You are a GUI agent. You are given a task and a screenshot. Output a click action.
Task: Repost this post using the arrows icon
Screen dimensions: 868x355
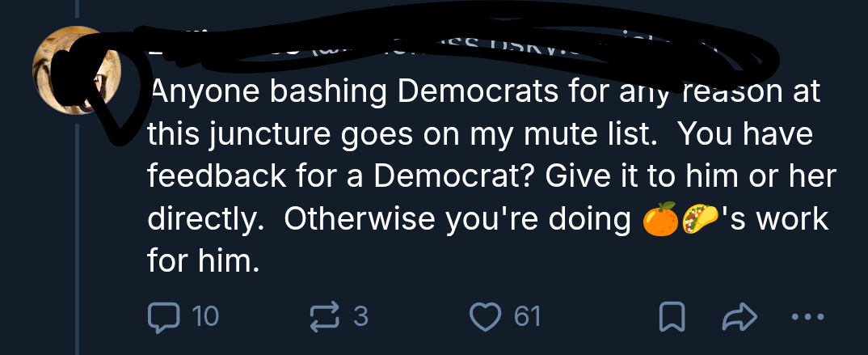tap(324, 315)
